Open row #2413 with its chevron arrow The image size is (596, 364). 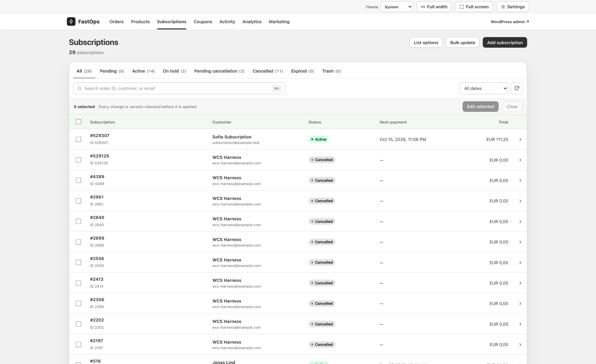click(520, 283)
